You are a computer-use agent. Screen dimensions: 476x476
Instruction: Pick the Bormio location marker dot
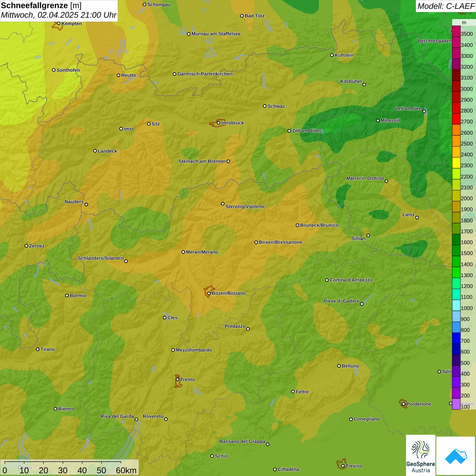tap(67, 295)
